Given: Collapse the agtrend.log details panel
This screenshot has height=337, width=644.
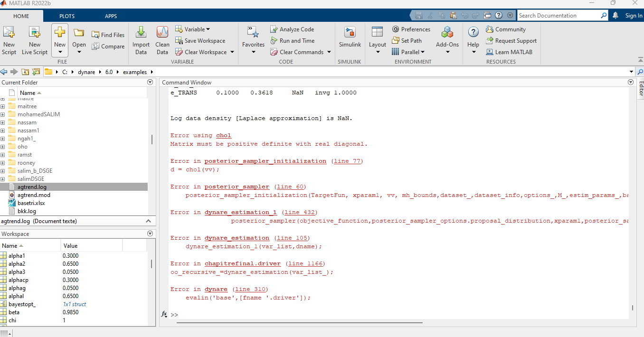Looking at the screenshot, I should tap(149, 221).
